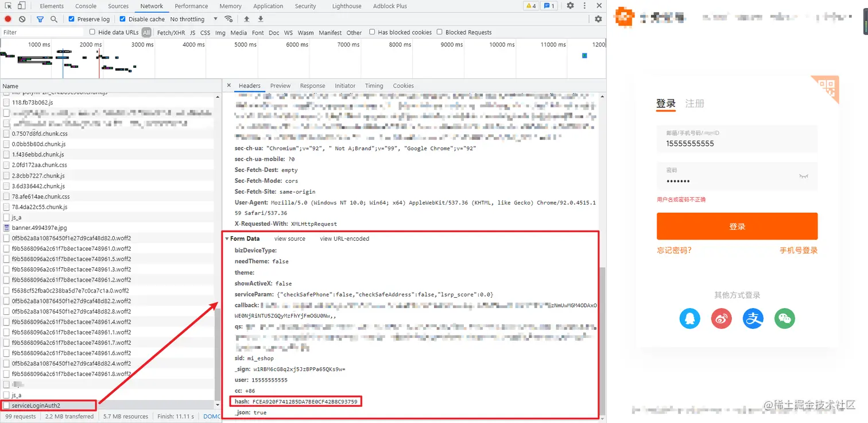
Task: Log in with WeChat icon
Action: 785,318
